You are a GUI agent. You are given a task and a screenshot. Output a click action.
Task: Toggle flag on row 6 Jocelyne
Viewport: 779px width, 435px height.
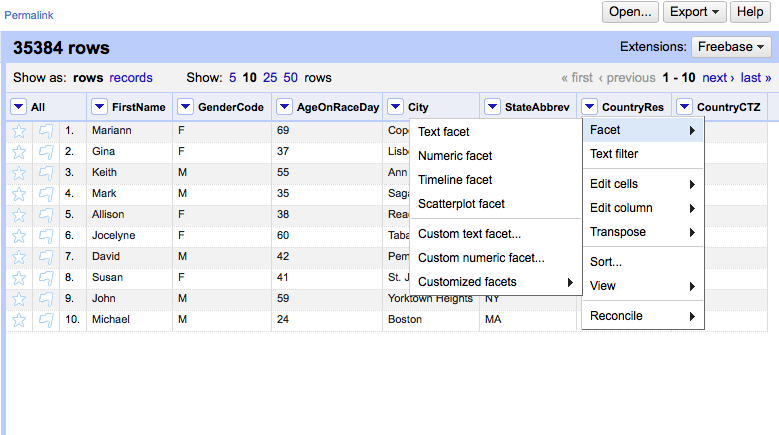(x=46, y=236)
